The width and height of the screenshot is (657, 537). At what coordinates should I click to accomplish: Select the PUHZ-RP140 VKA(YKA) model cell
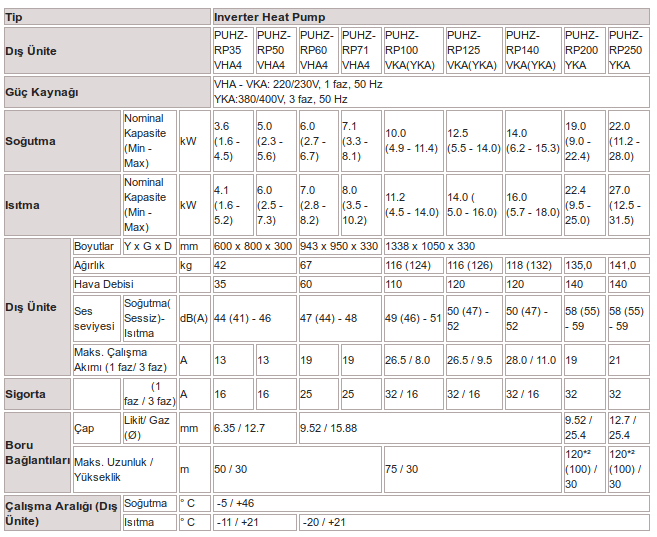(533, 50)
